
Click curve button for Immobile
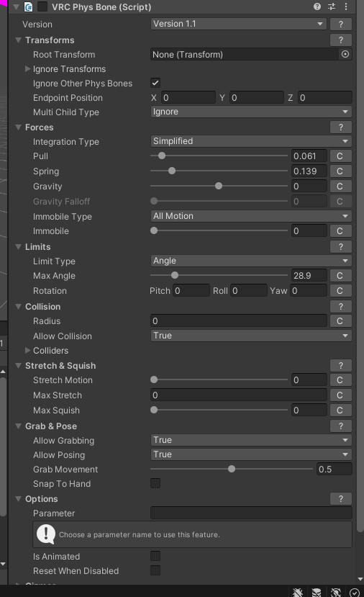pyautogui.click(x=340, y=231)
